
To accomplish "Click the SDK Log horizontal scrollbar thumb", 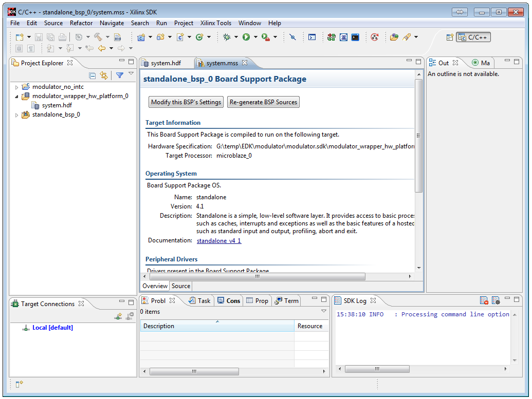I will coord(377,369).
